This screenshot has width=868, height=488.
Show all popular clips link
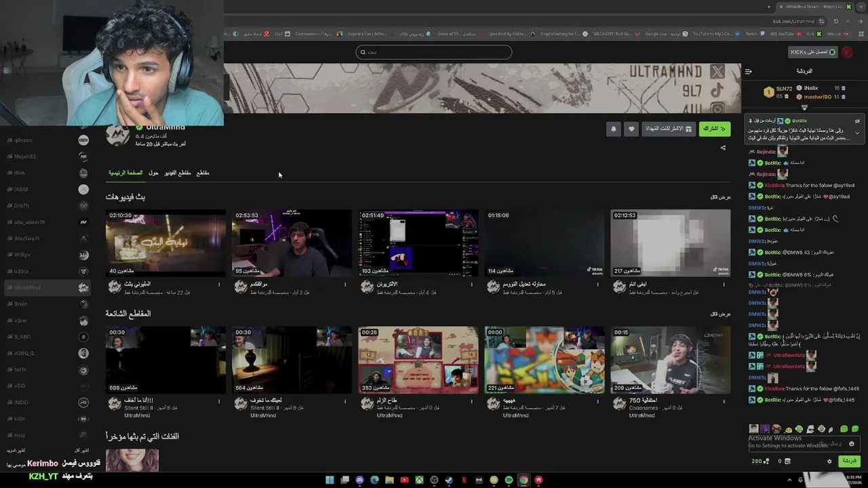point(720,314)
